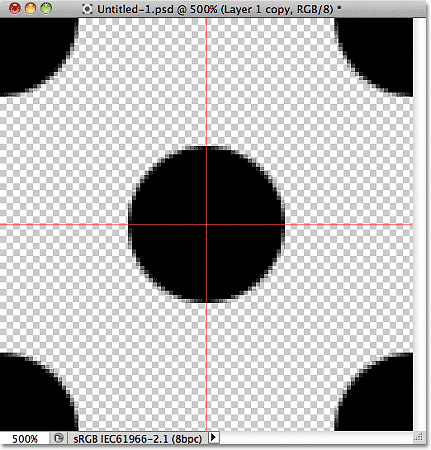
Task: Click the status bar preview icon
Action: pyautogui.click(x=59, y=438)
